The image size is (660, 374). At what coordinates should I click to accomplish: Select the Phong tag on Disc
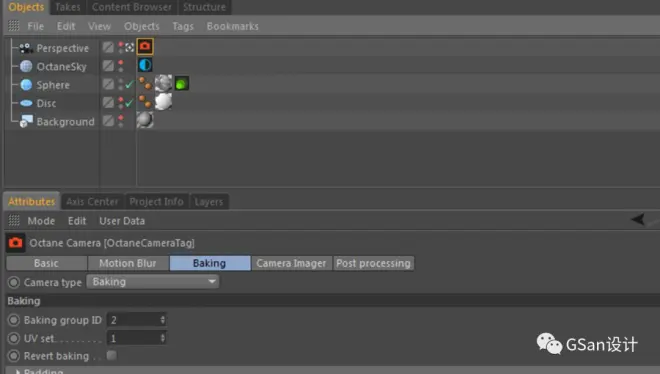145,102
